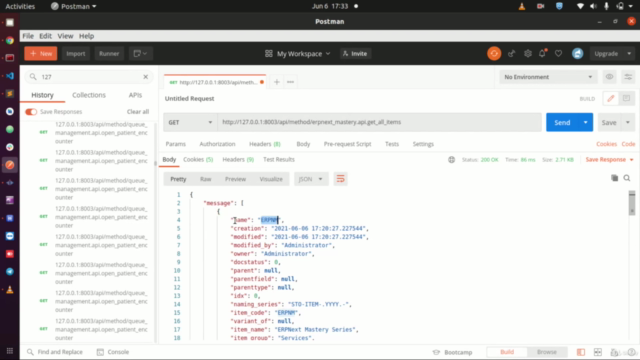Open the request Params tab

tap(176, 144)
